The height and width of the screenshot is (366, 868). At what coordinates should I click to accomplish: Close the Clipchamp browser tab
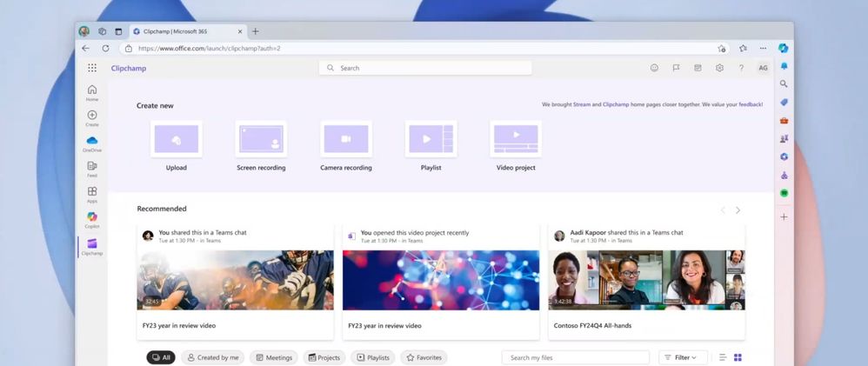[x=240, y=31]
